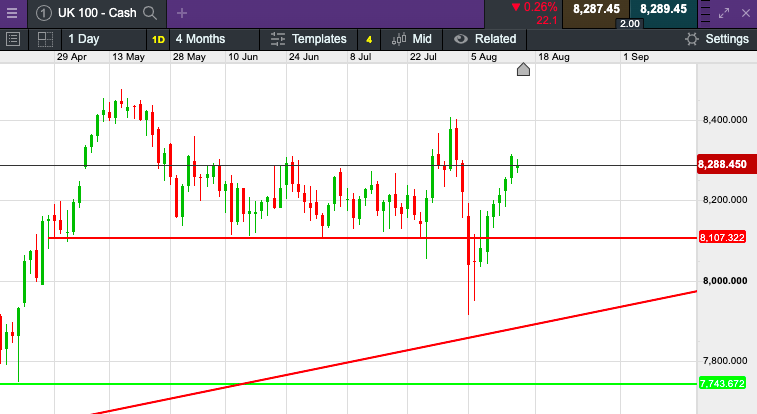
Task: Open the order ticket list icon
Action: pyautogui.click(x=13, y=39)
